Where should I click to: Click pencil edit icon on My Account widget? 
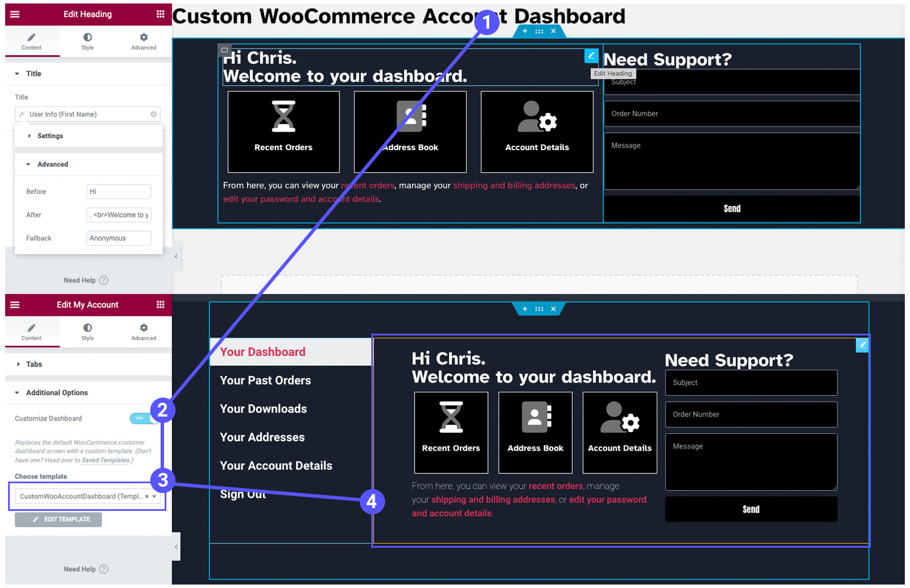(x=862, y=345)
